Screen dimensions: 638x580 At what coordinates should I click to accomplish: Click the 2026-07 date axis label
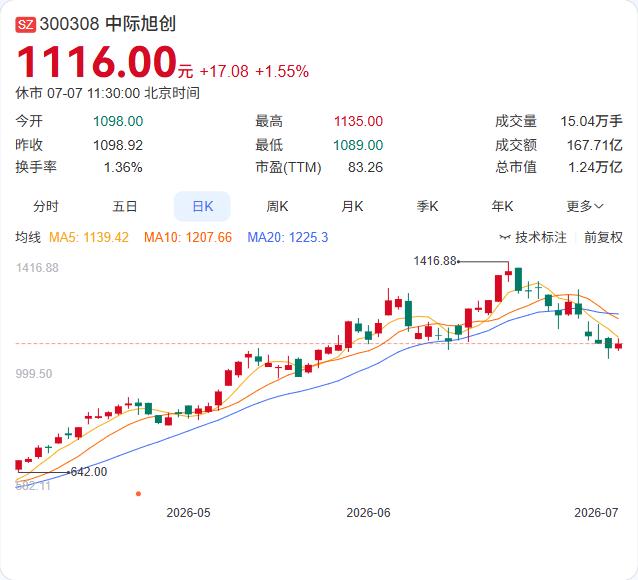tap(596, 512)
